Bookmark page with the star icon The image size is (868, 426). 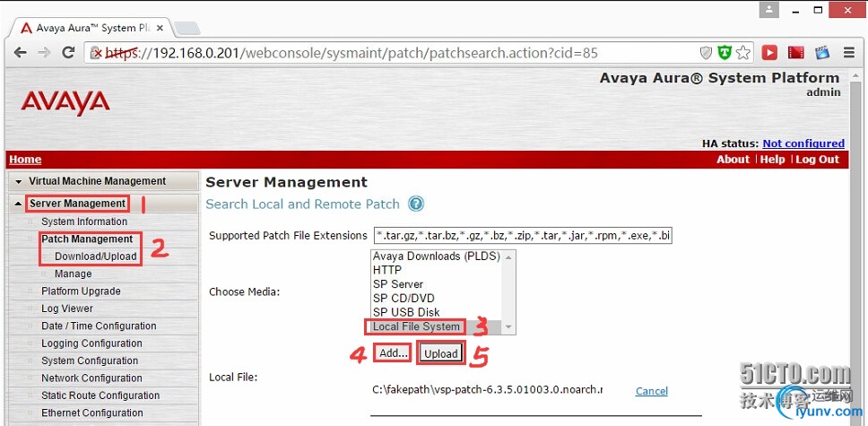point(742,53)
